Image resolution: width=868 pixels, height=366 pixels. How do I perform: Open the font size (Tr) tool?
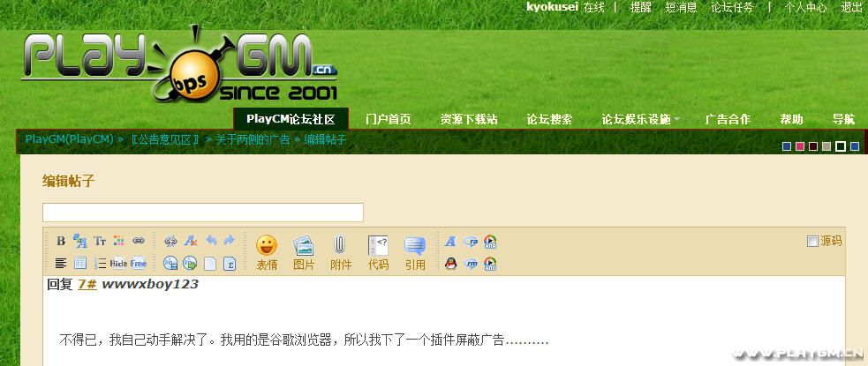point(100,241)
